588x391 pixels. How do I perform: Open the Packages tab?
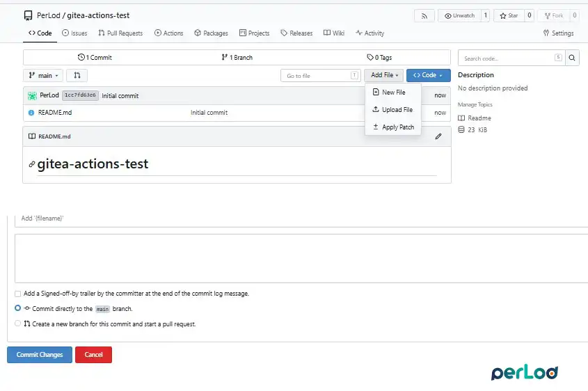point(211,33)
